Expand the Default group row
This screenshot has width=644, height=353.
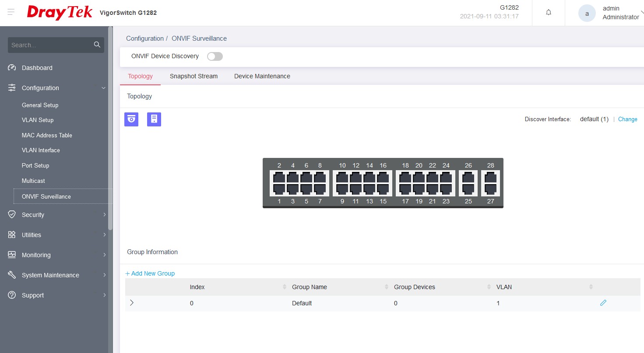pos(132,303)
